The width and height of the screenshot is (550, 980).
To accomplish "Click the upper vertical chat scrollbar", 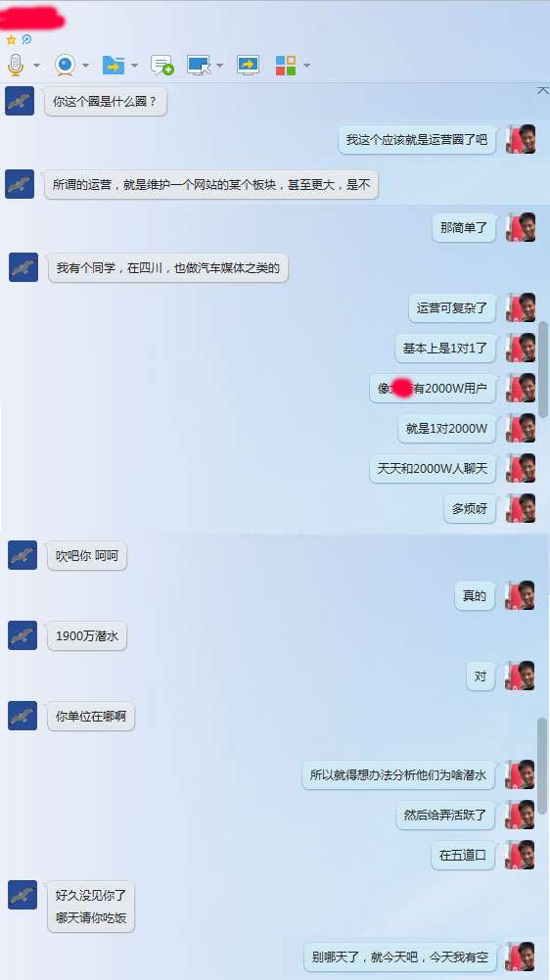I will coord(543,369).
